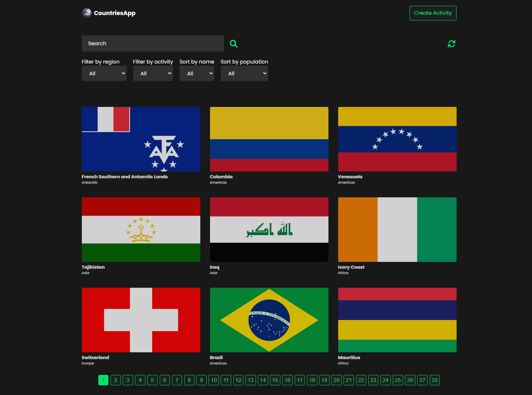Image resolution: width=532 pixels, height=395 pixels.
Task: Open the Filter by activity dropdown
Action: click(x=153, y=73)
